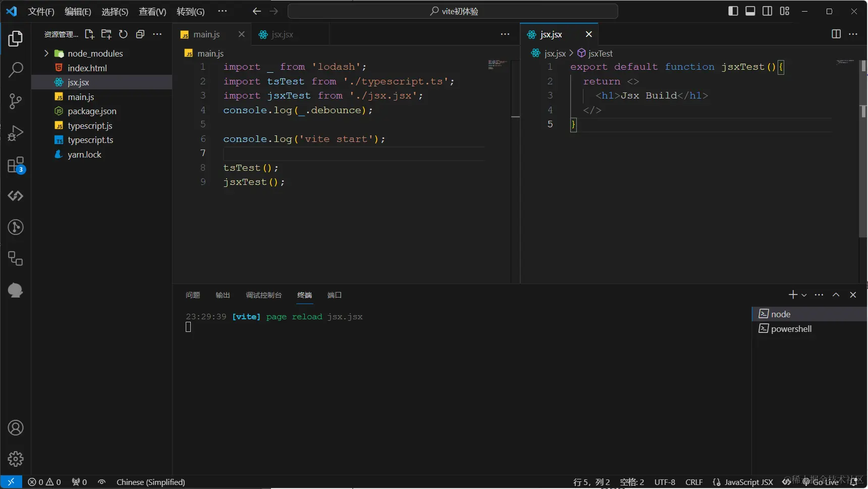
Task: Maximize the terminal panel with the up chevron
Action: coord(836,295)
